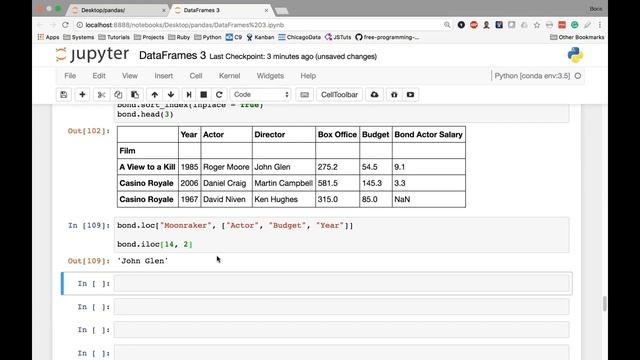Run cell and select below icon

pyautogui.click(x=189, y=95)
